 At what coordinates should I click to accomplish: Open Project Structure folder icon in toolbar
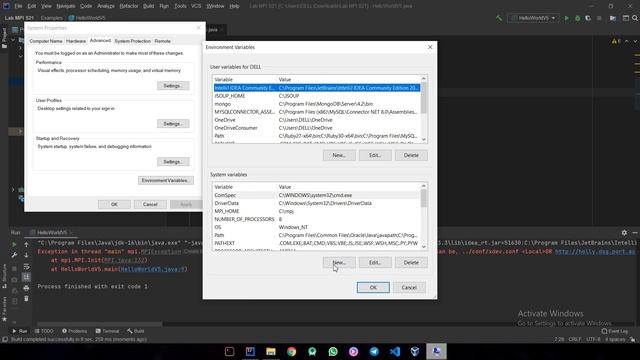613,18
